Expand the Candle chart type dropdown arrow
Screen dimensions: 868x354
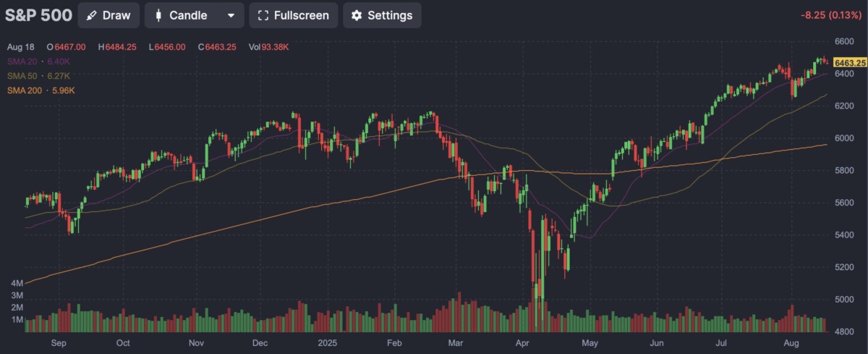pyautogui.click(x=231, y=15)
